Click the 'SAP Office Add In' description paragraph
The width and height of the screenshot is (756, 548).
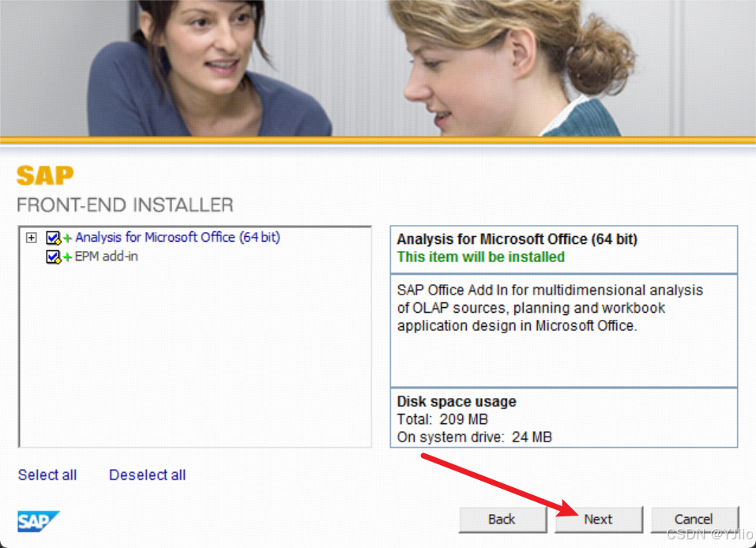550,308
